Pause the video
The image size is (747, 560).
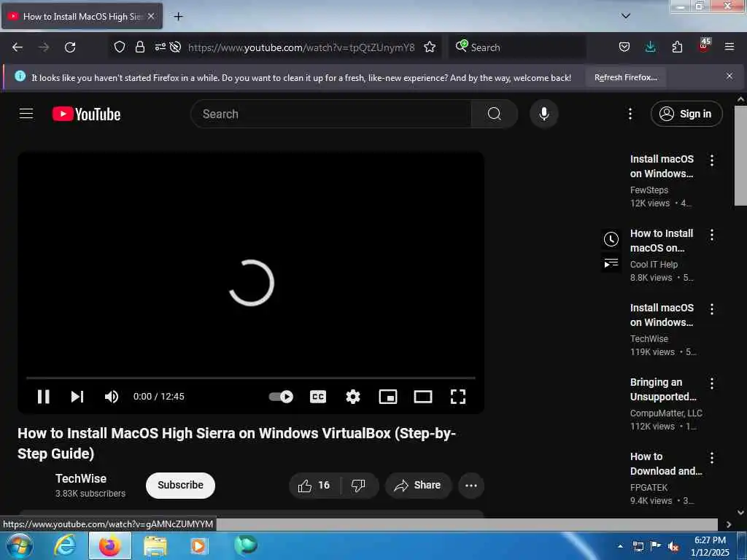click(x=43, y=396)
